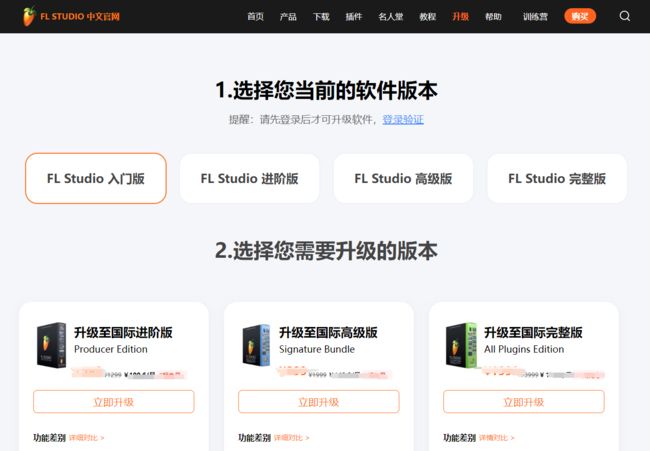The height and width of the screenshot is (451, 650).
Task: Open the 训练营 navigation item
Action: click(535, 17)
